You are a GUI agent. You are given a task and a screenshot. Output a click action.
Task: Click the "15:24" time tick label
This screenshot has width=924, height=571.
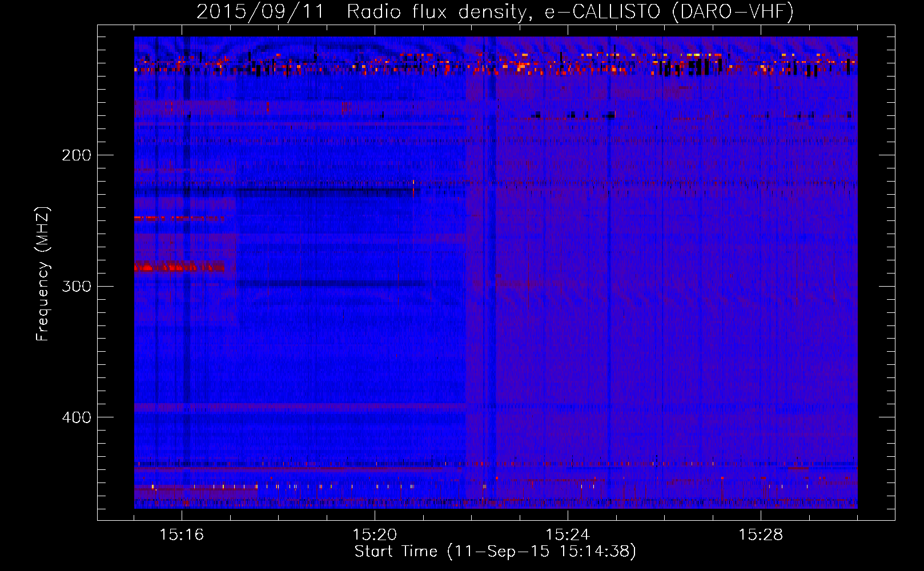[568, 534]
